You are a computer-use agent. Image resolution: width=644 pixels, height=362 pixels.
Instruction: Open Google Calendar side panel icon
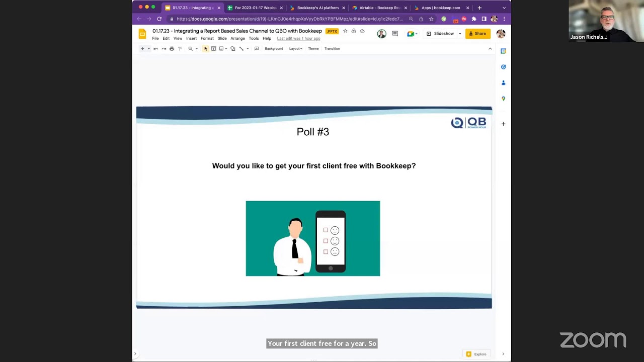tap(503, 51)
